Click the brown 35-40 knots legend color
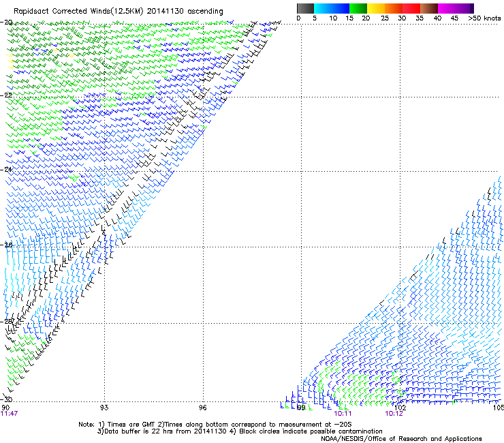 (429, 8)
